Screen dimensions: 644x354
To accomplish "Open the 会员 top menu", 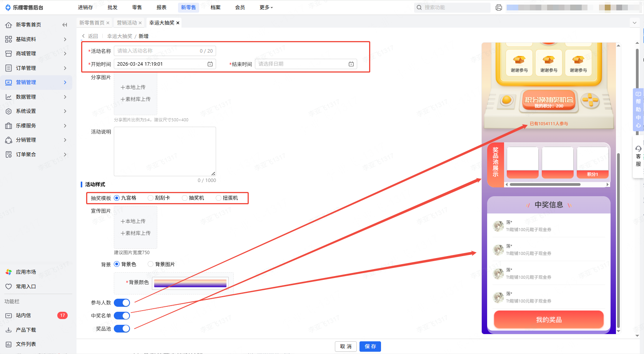I will click(x=240, y=7).
